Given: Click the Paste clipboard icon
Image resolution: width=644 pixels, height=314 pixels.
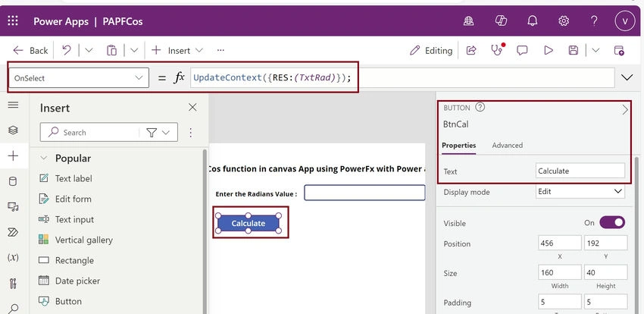Looking at the screenshot, I should click(x=111, y=50).
